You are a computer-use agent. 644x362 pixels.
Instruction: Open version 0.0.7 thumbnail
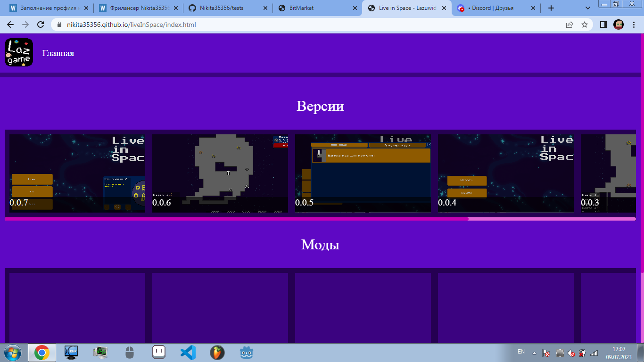[x=77, y=173]
